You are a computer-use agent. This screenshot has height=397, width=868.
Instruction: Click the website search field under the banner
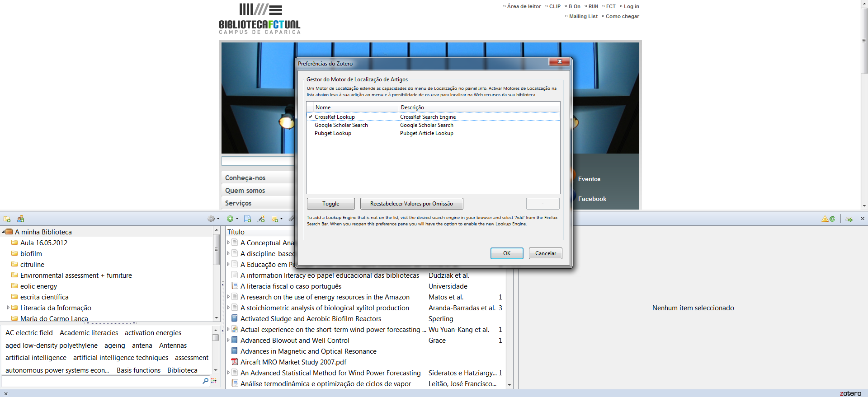[x=258, y=161]
